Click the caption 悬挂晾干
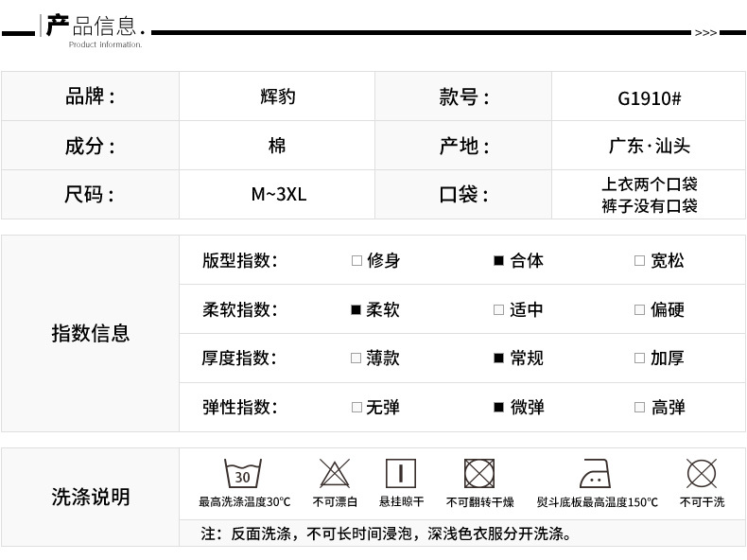This screenshot has width=747, height=560. (x=401, y=501)
